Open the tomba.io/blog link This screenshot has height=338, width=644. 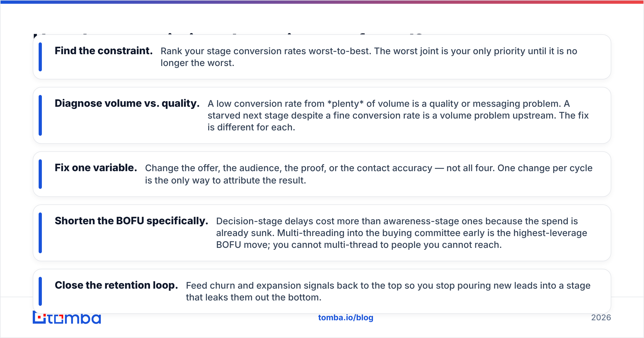[346, 318]
